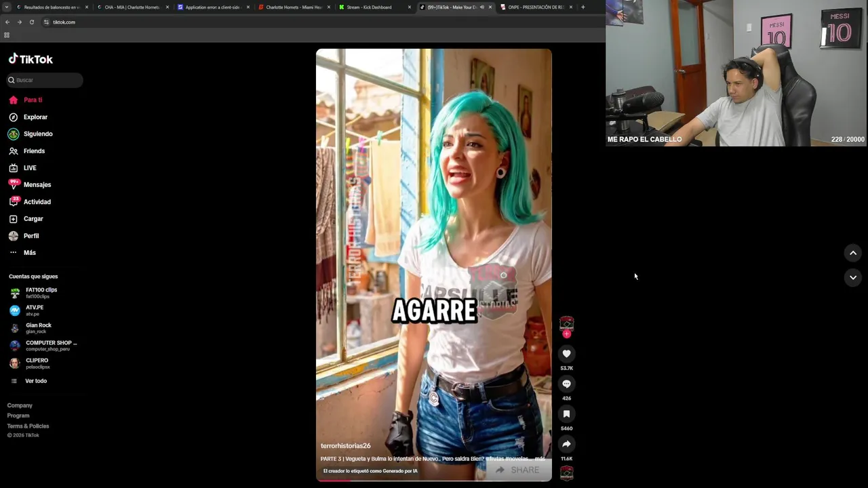Open the rotating sound disc icon
The width and height of the screenshot is (868, 488).
pyautogui.click(x=566, y=473)
